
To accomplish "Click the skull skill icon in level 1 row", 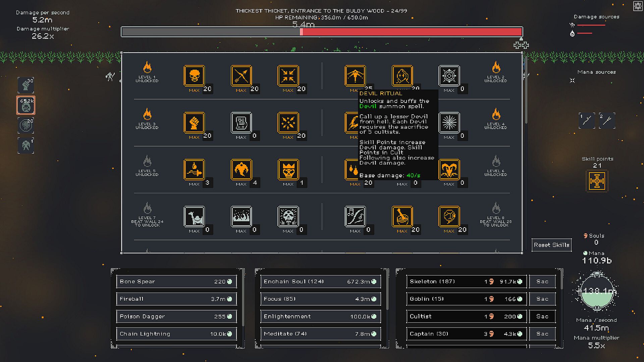I will pyautogui.click(x=194, y=75).
